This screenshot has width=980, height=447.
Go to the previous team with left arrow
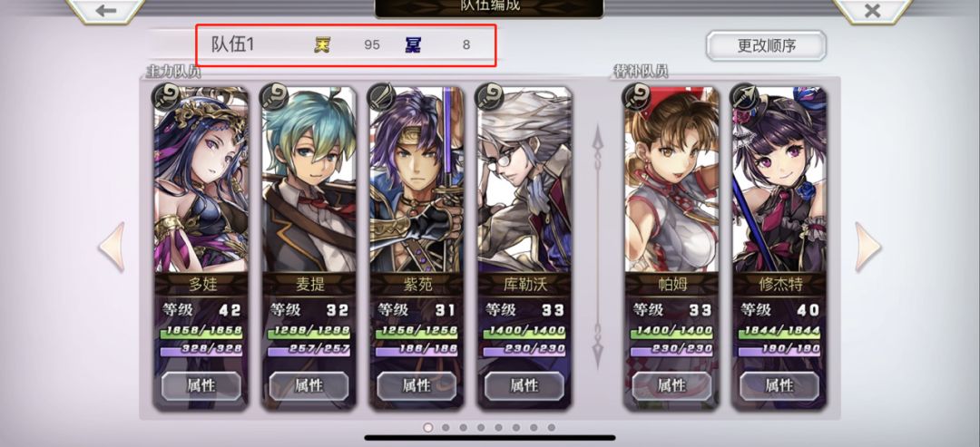pos(112,248)
